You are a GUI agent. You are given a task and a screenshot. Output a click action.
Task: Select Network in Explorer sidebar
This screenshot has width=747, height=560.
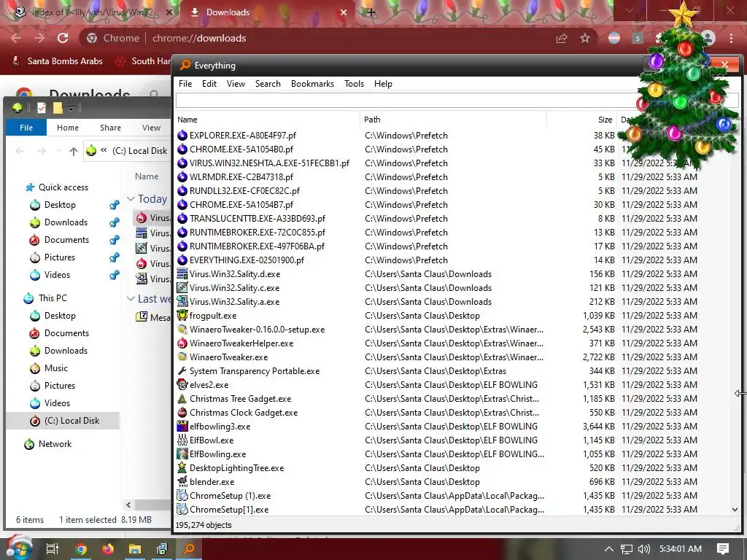(48, 444)
